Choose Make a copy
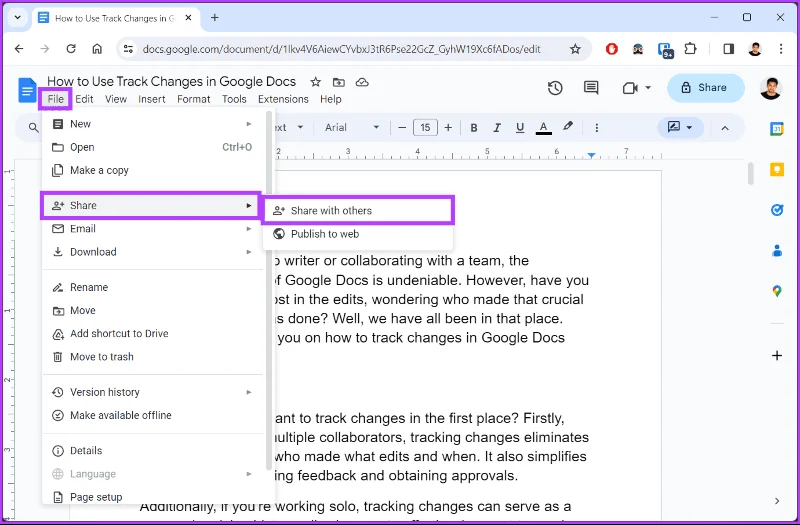Image resolution: width=800 pixels, height=525 pixels. point(153,170)
